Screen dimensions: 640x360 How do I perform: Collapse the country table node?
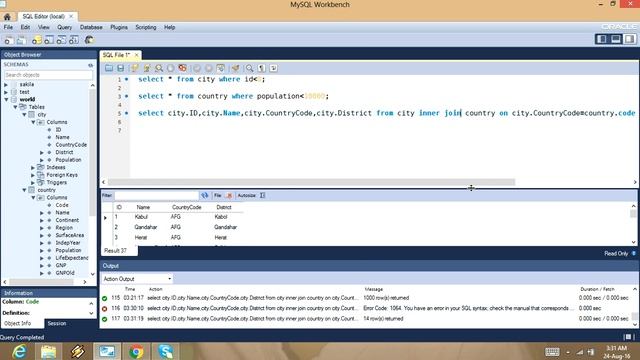(24, 190)
